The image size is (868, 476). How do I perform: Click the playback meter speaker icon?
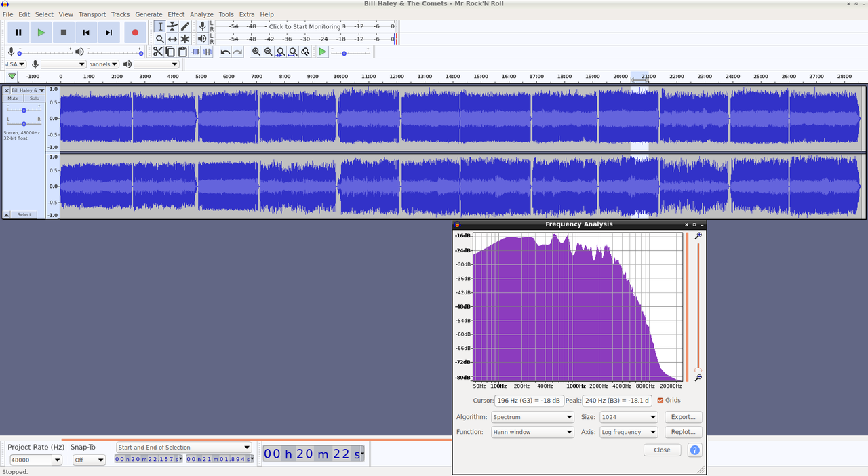click(x=202, y=39)
